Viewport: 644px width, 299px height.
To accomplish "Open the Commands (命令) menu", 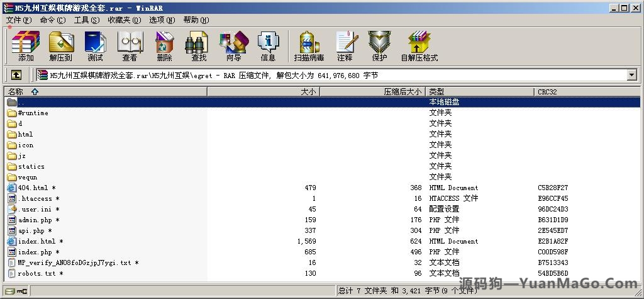I will (x=53, y=20).
